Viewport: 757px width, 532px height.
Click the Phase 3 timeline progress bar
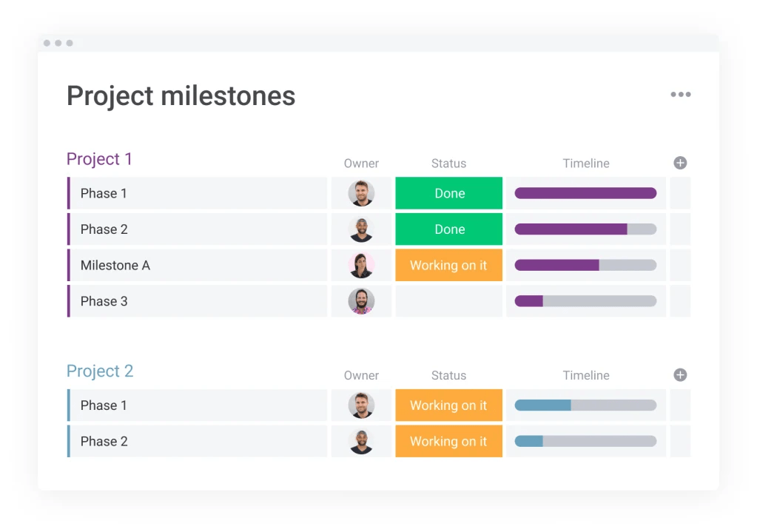click(x=585, y=301)
